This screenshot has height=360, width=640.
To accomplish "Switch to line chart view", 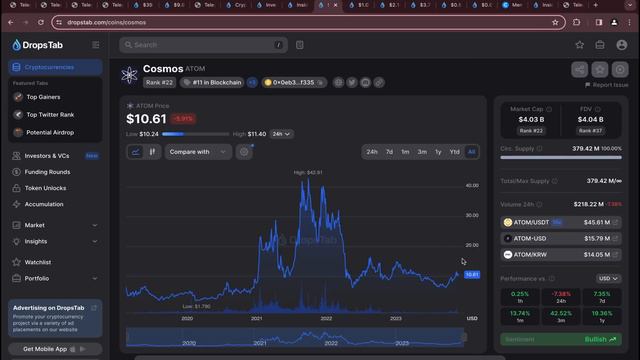I will (135, 152).
